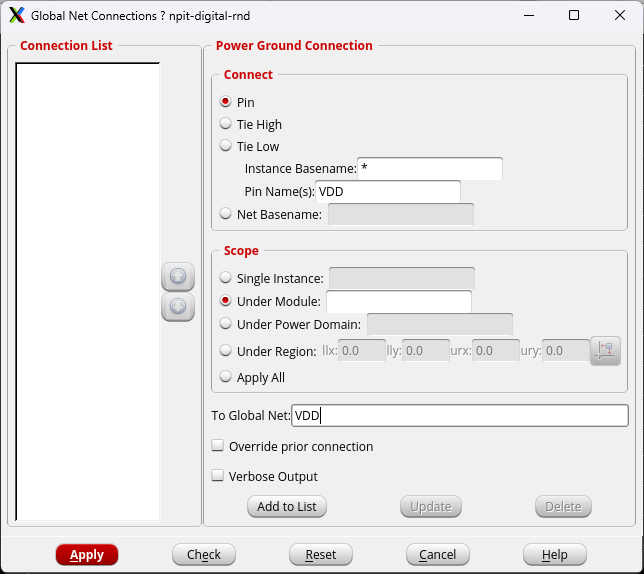Screen dimensions: 644x574
Task: Click the Update button
Action: pos(431,506)
